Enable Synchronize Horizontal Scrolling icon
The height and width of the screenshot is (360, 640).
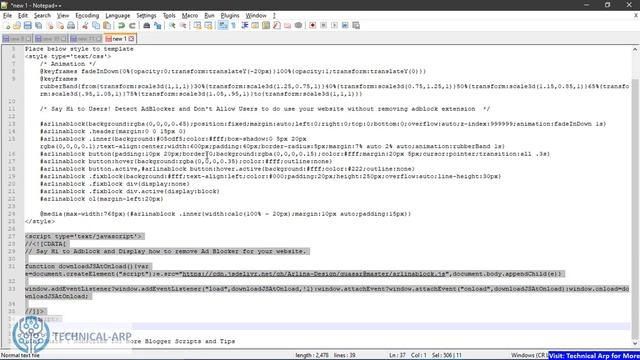click(209, 25)
